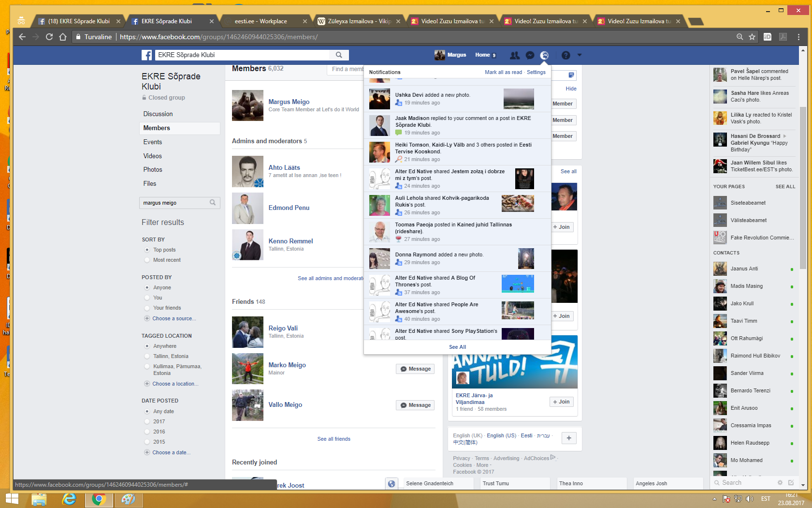Open the Messenger icon in top bar
Screen dimensions: 812x508
[x=530, y=55]
